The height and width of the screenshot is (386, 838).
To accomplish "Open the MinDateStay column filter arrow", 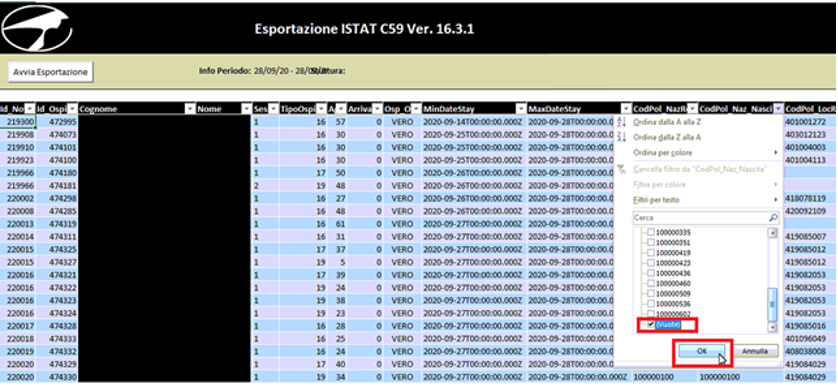I will click(x=521, y=109).
